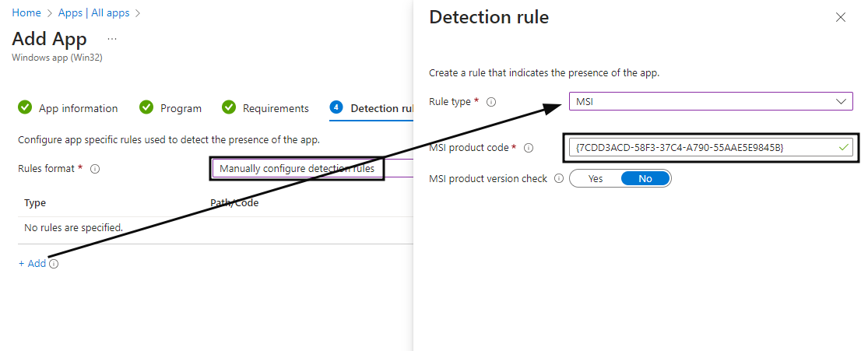
Task: Open the ellipsis menu beside Add App title
Action: click(112, 40)
